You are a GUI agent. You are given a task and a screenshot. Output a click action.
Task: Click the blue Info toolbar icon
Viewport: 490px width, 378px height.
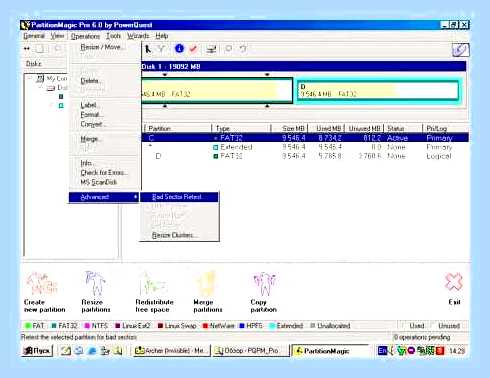pos(179,49)
